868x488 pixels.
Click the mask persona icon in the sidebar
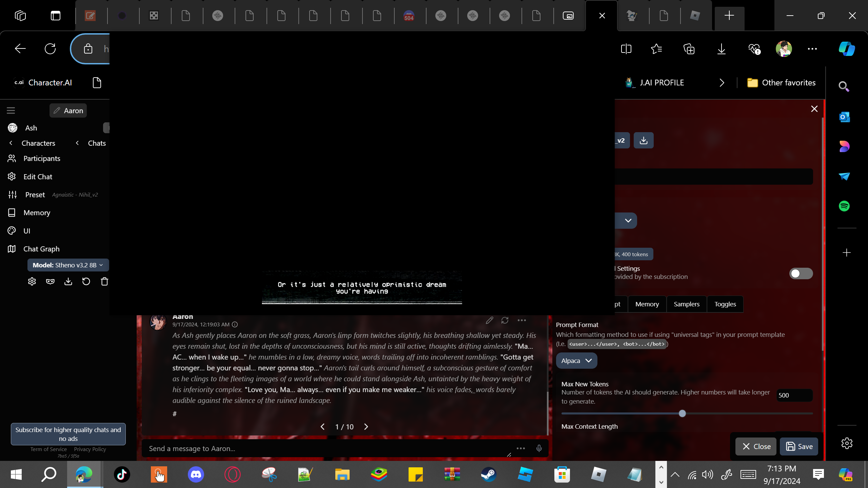[50, 281]
